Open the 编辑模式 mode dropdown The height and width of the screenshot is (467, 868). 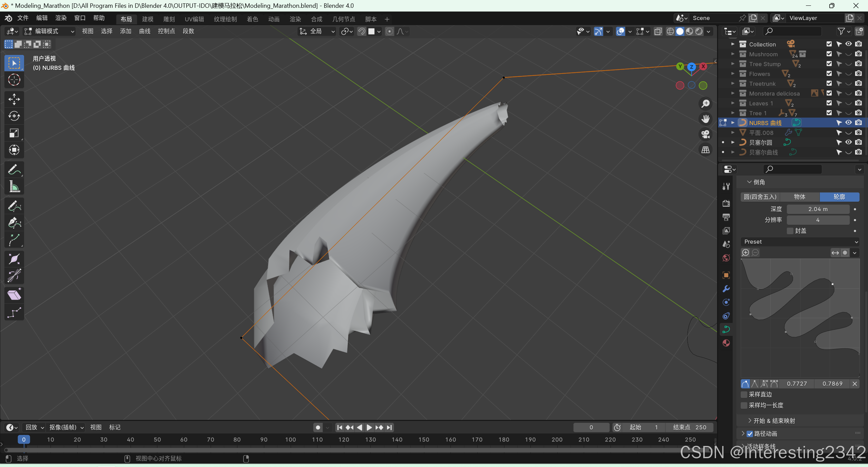(x=49, y=31)
